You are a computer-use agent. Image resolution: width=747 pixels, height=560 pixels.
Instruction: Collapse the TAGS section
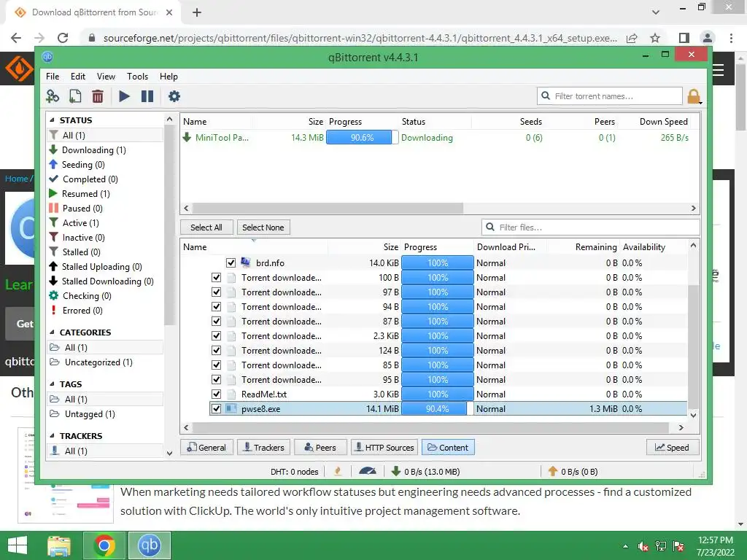tap(52, 384)
